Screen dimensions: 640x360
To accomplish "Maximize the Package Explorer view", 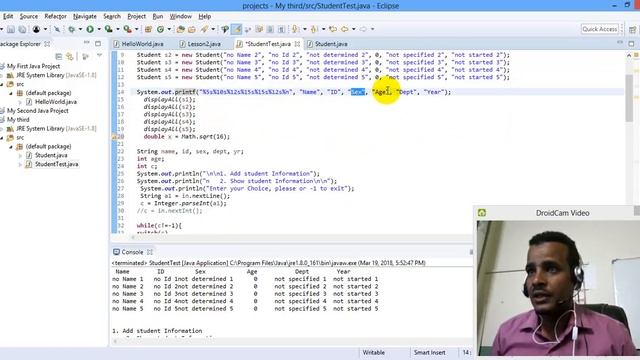I will point(98,43).
